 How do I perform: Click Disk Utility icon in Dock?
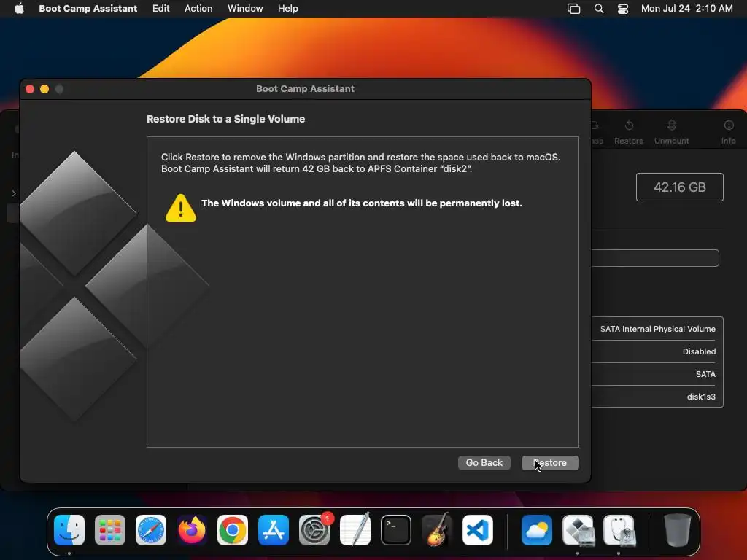619,530
